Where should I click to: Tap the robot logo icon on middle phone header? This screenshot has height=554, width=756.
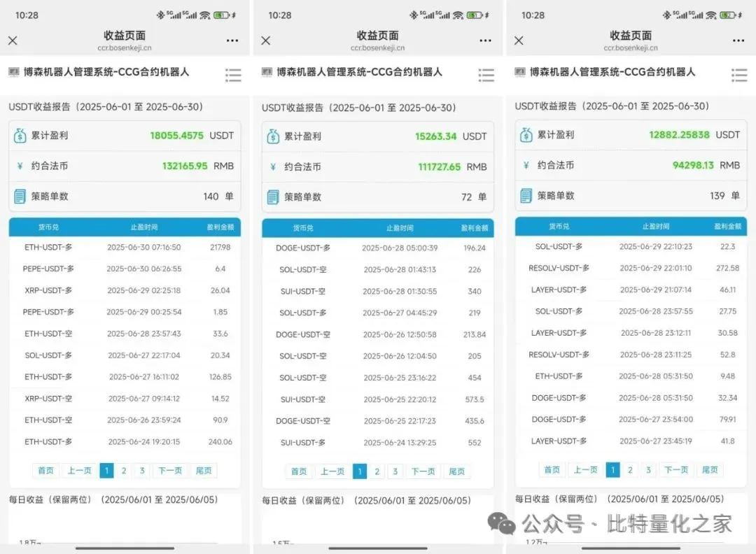267,72
